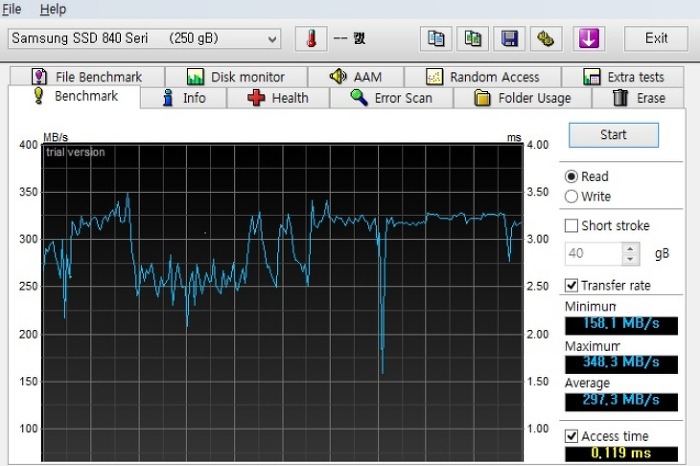
Task: Click the temperature thermometer icon
Action: (x=311, y=39)
